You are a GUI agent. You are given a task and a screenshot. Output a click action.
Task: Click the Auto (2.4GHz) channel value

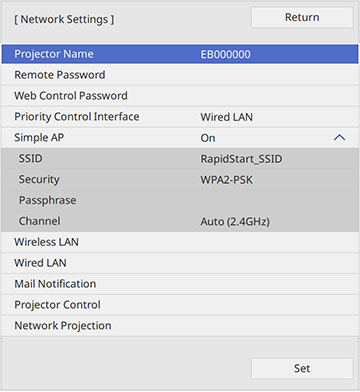[x=235, y=222]
